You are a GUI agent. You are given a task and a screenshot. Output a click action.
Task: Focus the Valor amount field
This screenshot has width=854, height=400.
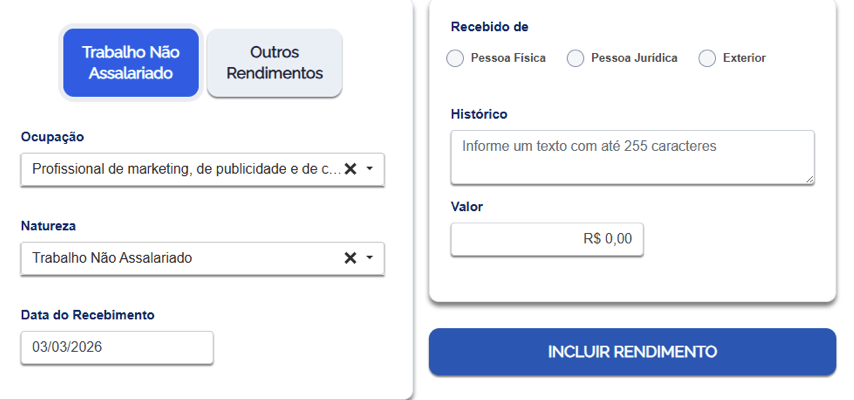click(547, 239)
